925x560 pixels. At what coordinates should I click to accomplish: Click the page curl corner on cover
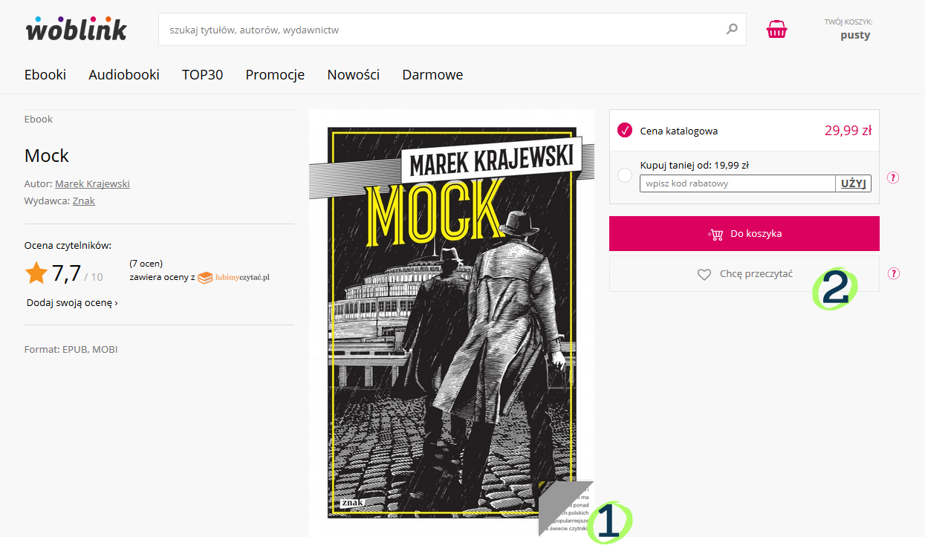pyautogui.click(x=565, y=508)
